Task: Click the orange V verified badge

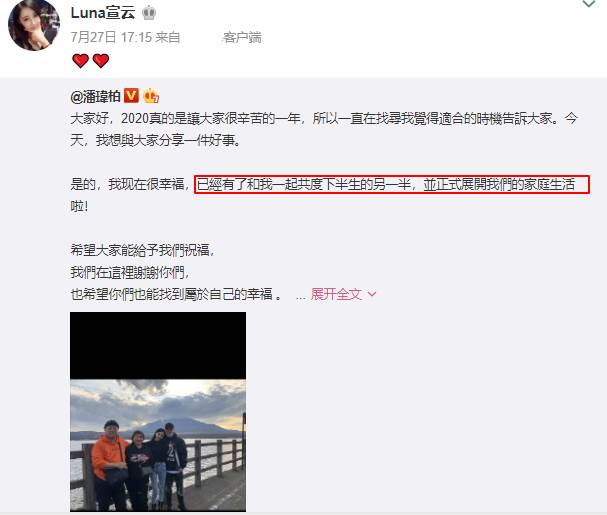Action: (131, 95)
